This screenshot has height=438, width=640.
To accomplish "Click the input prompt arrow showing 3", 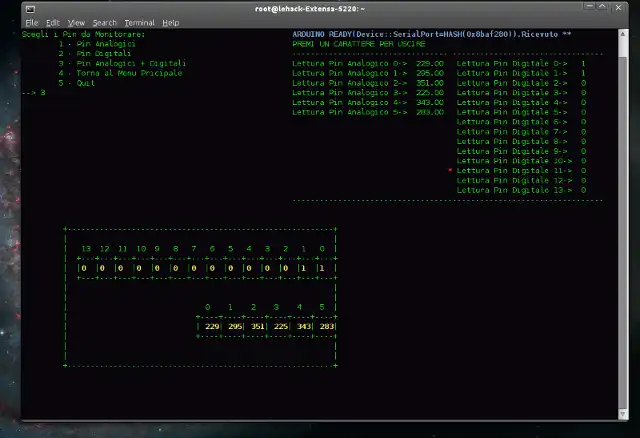I will point(33,92).
